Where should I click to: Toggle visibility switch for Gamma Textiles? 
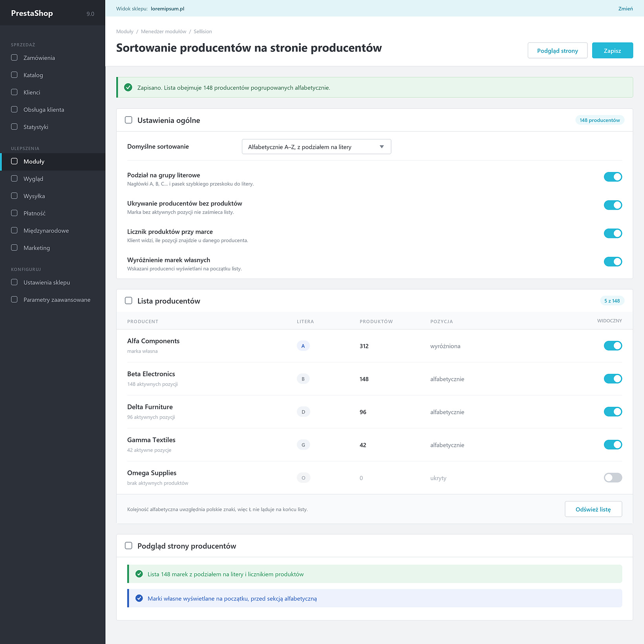(x=613, y=445)
